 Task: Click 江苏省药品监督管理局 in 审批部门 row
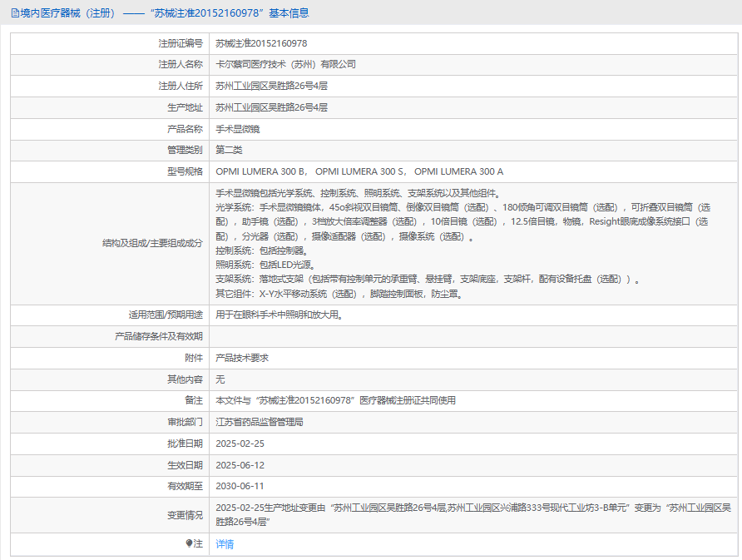260,422
